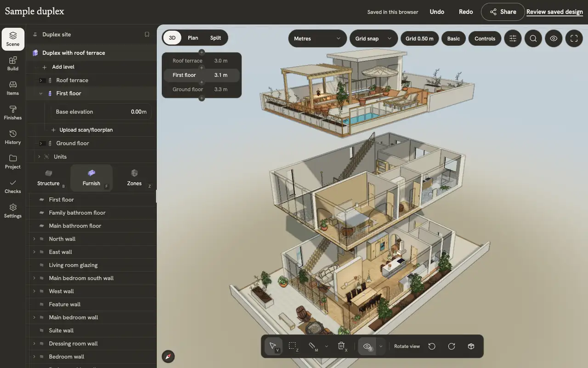Expand the Units tree node

[39, 157]
